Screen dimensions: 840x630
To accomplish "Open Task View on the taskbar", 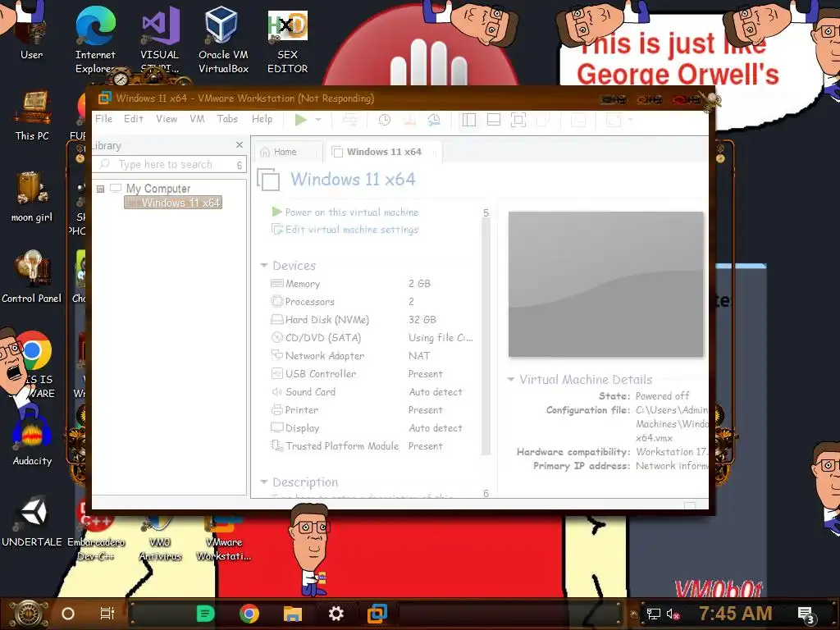I will coord(107,614).
